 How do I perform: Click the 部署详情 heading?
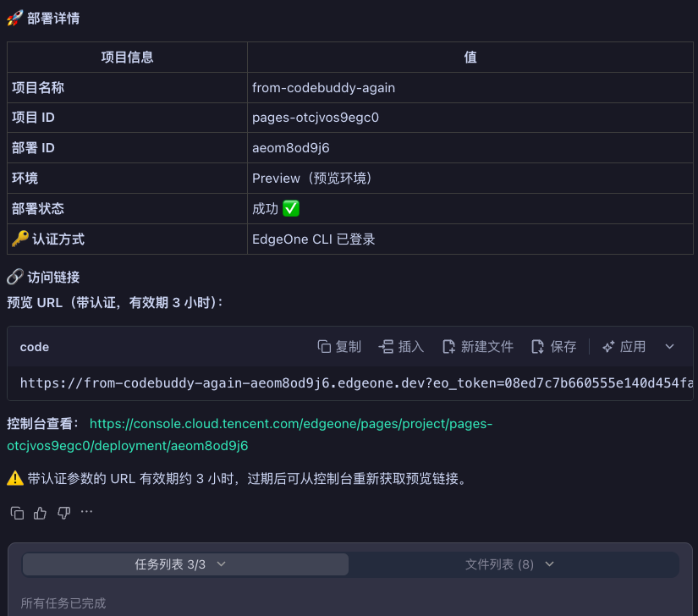pyautogui.click(x=44, y=19)
